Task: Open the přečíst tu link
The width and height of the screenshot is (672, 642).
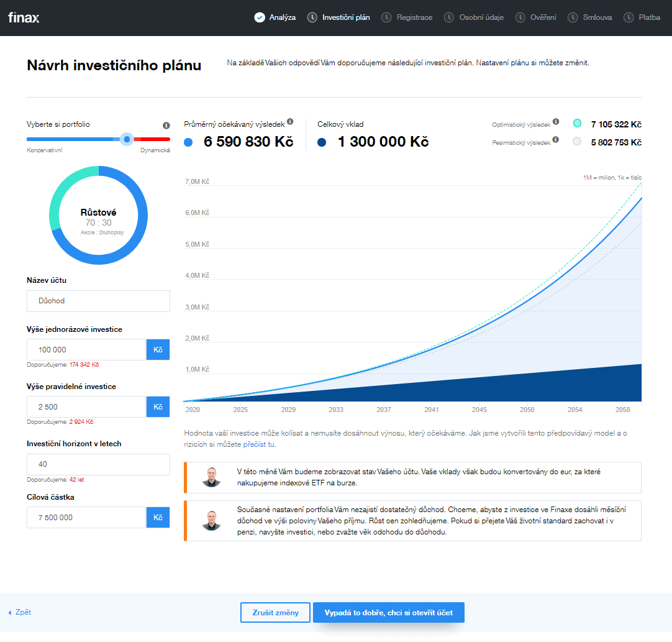Action: (259, 444)
